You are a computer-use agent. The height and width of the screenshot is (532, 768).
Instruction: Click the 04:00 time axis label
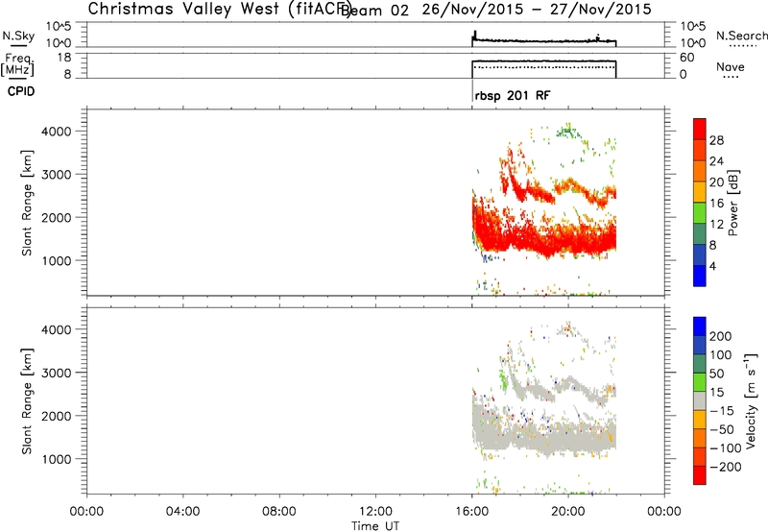(x=182, y=512)
